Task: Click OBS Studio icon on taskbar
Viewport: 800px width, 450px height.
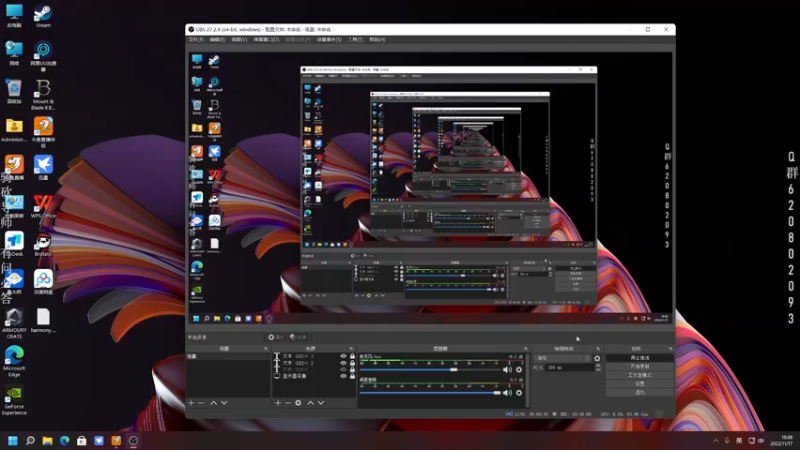Action: (133, 440)
